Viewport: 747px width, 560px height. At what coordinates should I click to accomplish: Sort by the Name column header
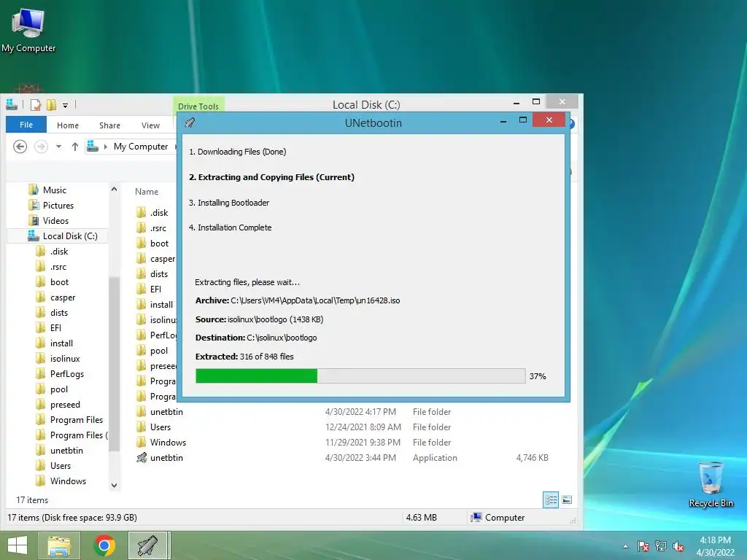147,192
